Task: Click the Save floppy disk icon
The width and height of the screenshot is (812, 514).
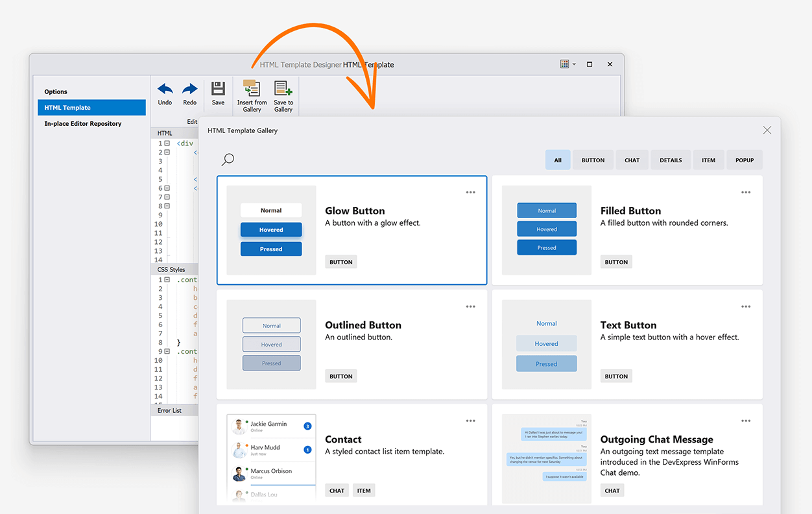Action: pos(218,89)
